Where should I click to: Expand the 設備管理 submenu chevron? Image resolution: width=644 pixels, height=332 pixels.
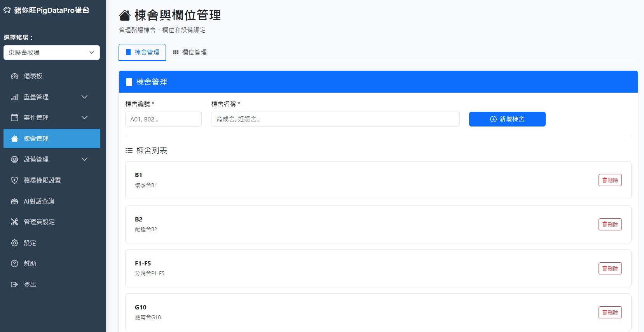84,159
